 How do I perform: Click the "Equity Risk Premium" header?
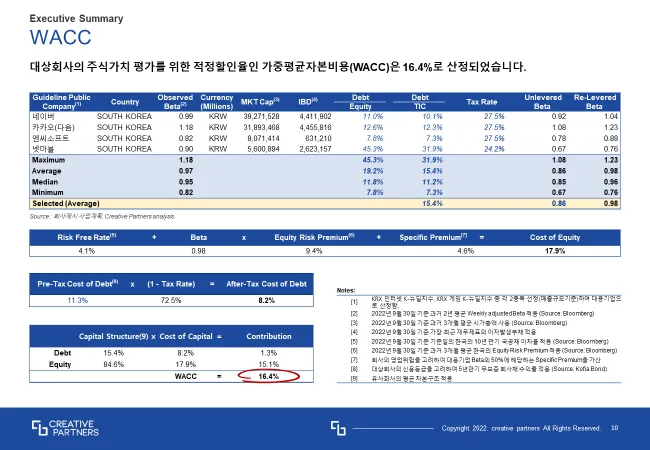(314, 237)
